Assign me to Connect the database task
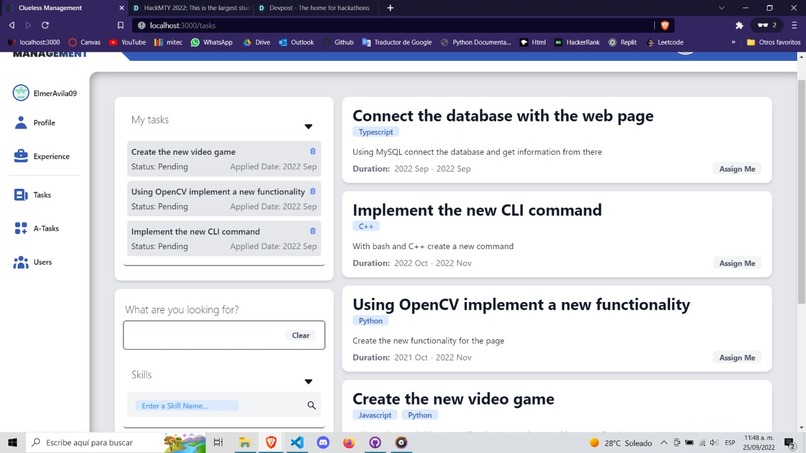This screenshot has height=453, width=806. 737,169
